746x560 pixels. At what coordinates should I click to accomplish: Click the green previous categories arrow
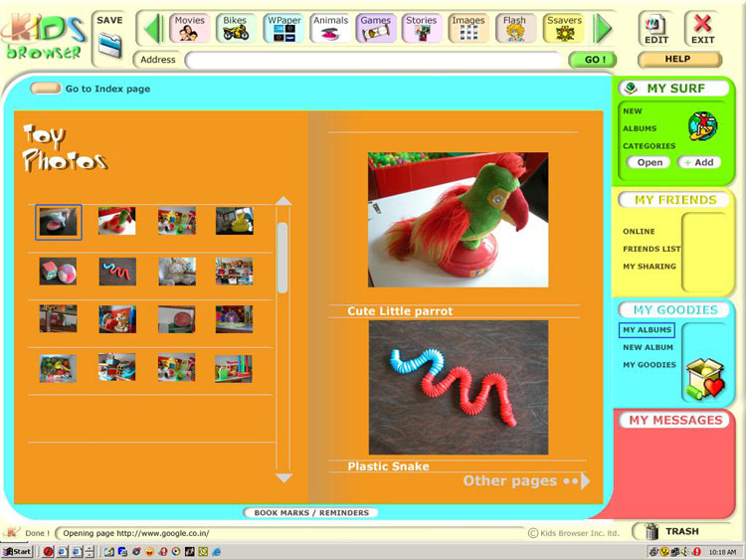[x=153, y=29]
